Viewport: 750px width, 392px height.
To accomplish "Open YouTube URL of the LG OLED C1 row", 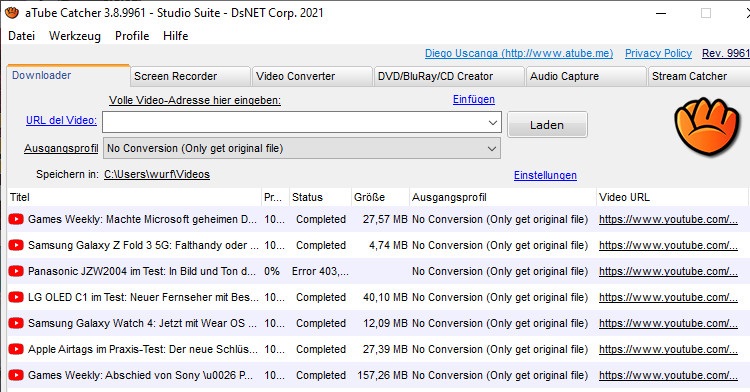I will pyautogui.click(x=668, y=297).
